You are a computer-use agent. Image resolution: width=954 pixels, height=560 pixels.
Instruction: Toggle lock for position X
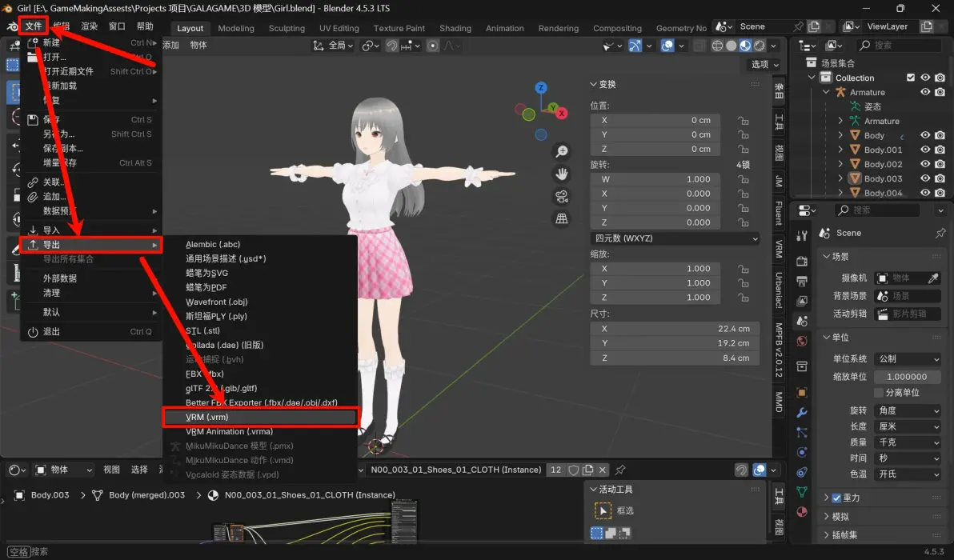pyautogui.click(x=743, y=120)
